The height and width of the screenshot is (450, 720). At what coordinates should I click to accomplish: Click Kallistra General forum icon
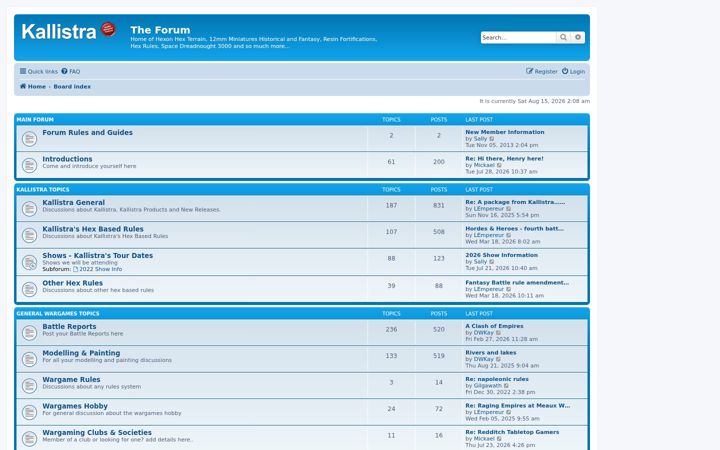pyautogui.click(x=29, y=209)
